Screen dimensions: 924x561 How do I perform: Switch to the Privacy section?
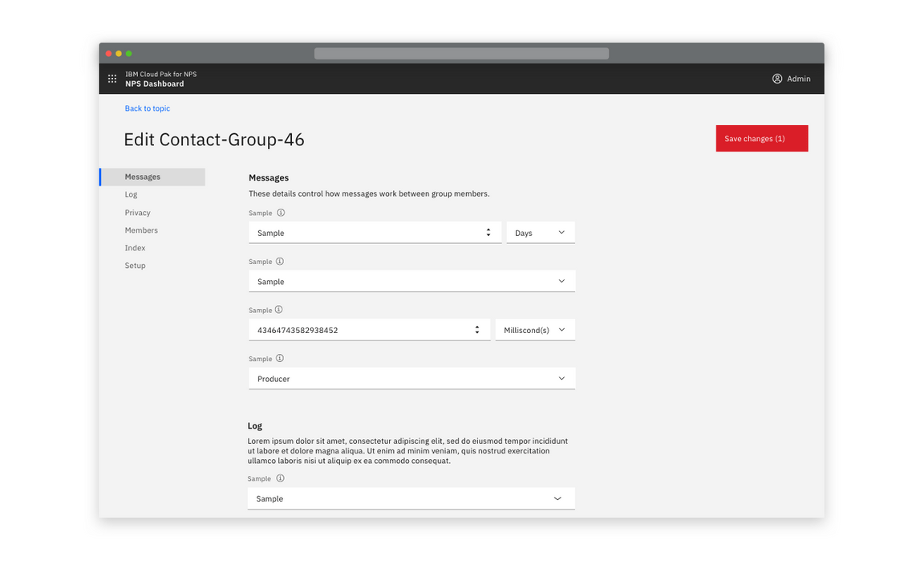coord(137,212)
